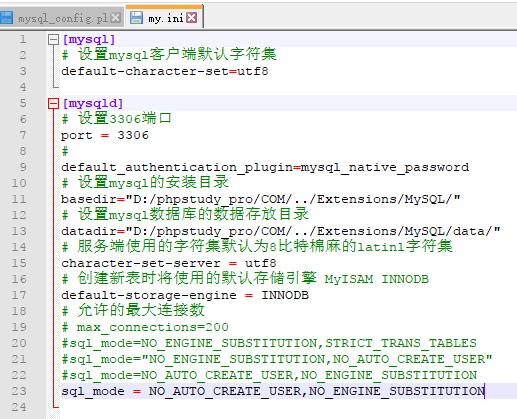This screenshot has width=517, height=419.
Task: Click the default_authentication_plugin line
Action: 265,167
